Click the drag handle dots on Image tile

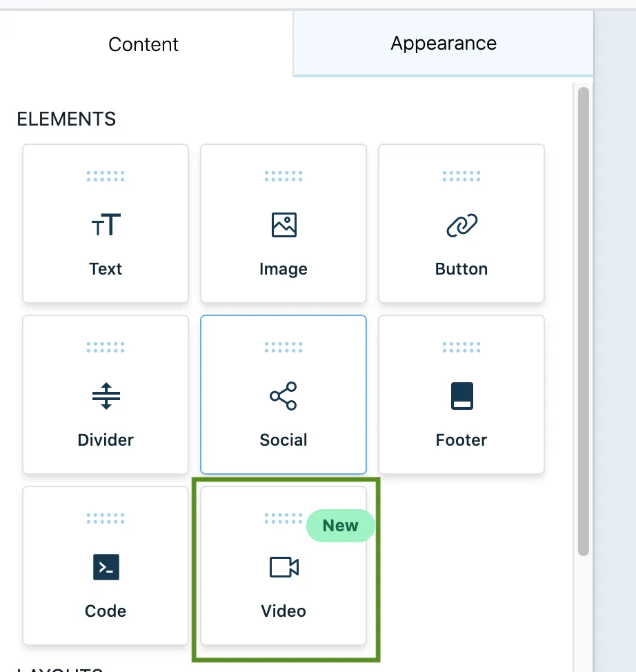click(284, 176)
